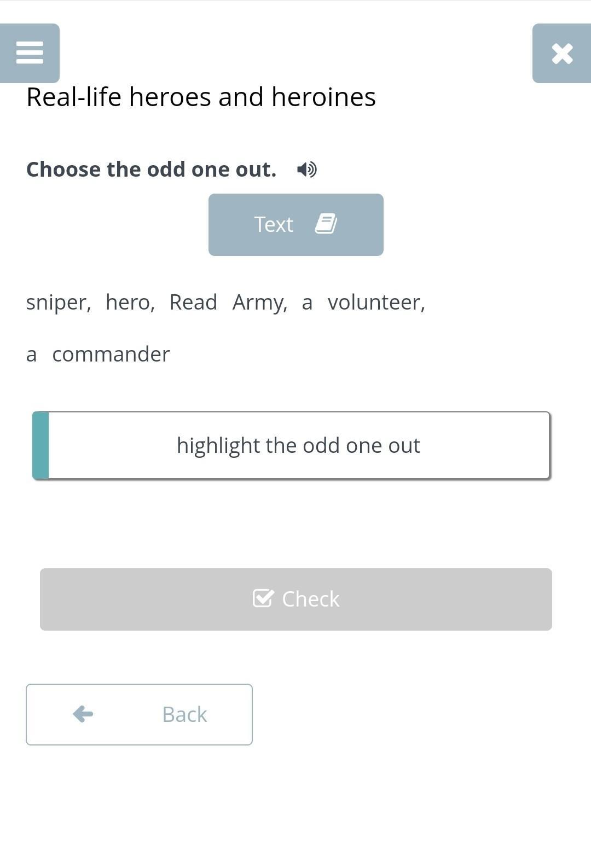Open the Text reading passage
This screenshot has width=591, height=868.
(296, 225)
